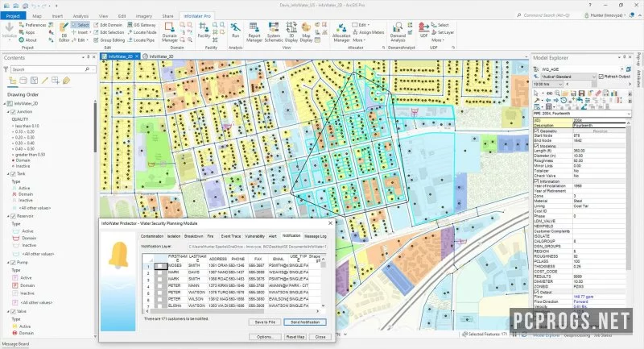The width and height of the screenshot is (644, 349).
Task: Open the Report Manager
Action: pyautogui.click(x=254, y=32)
